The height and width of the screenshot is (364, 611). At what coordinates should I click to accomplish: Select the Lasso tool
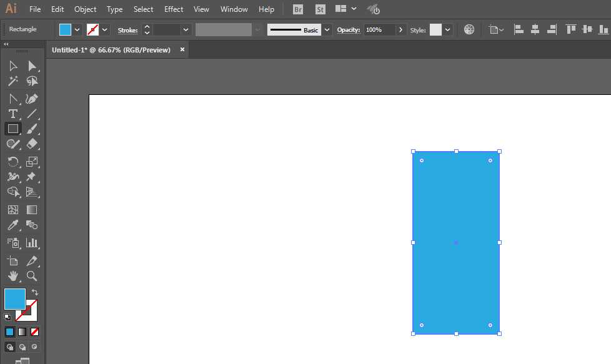pos(32,81)
